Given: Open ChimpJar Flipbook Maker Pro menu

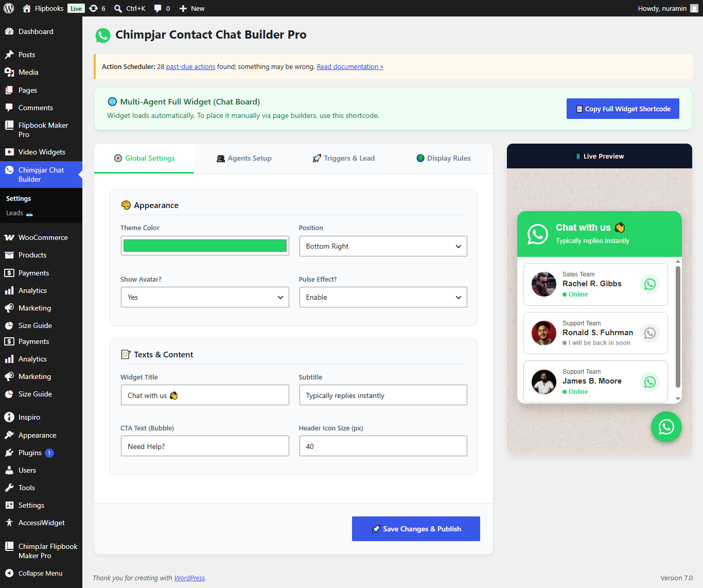Looking at the screenshot, I should click(41, 551).
